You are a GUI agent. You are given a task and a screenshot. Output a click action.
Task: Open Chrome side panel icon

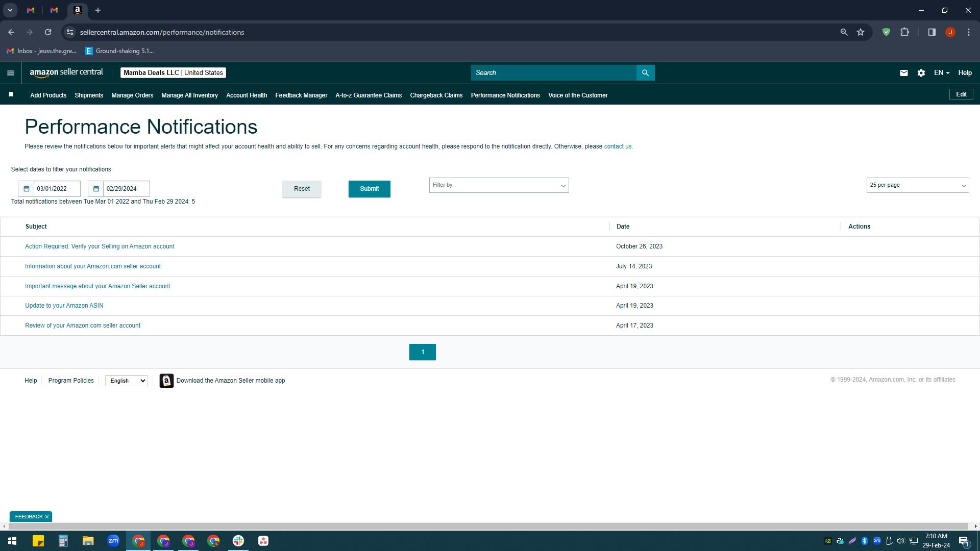point(932,32)
